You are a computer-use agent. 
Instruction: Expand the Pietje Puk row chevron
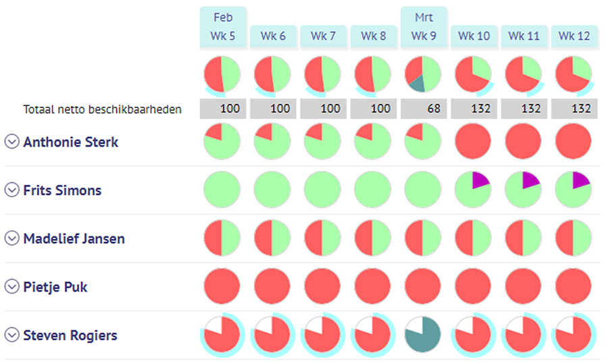click(x=11, y=287)
